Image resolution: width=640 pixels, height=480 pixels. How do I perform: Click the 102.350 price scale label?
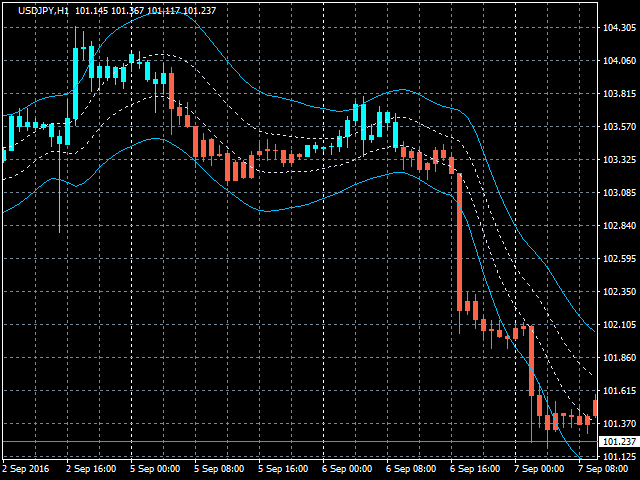pos(619,292)
